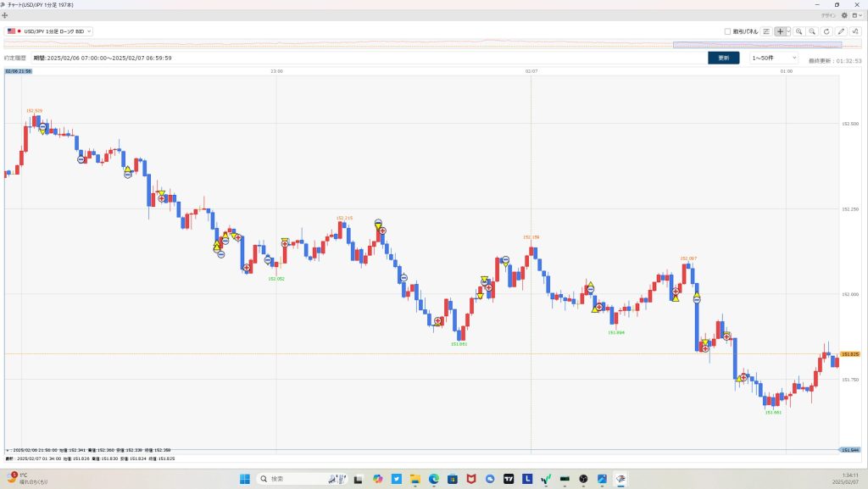Click the zoom out magnifier icon

(x=812, y=31)
